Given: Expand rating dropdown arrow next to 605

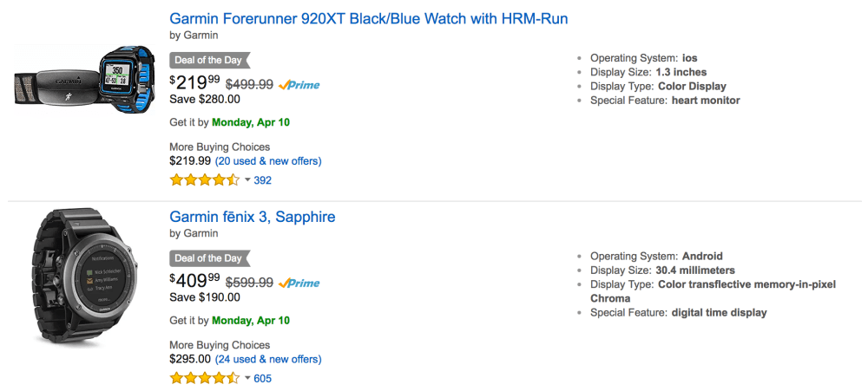Looking at the screenshot, I should pos(247,378).
